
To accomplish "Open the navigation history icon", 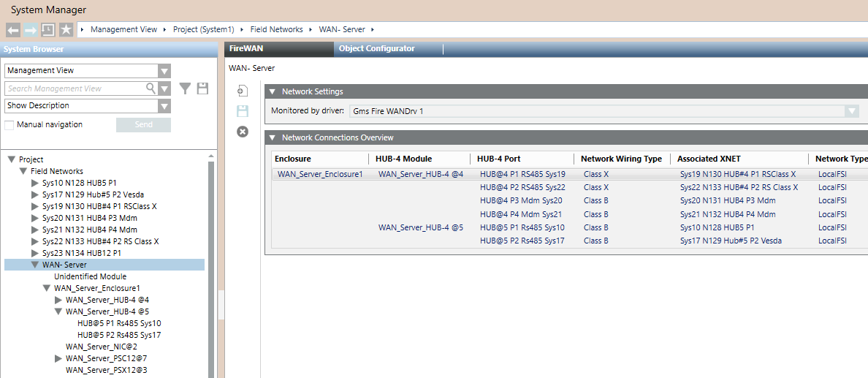I will point(47,29).
